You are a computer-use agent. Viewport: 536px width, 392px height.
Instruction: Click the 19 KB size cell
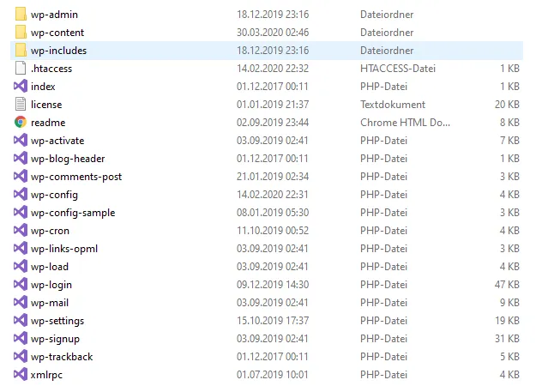[x=507, y=321]
